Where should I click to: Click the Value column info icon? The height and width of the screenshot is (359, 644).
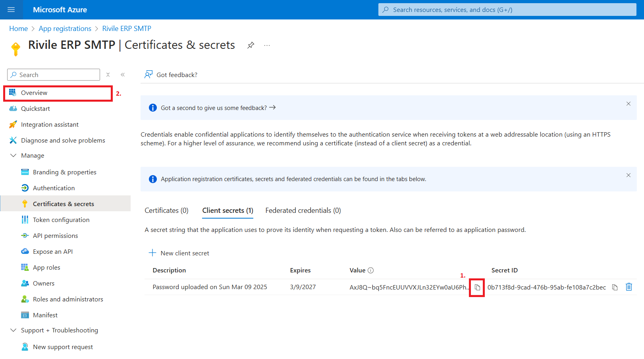370,270
